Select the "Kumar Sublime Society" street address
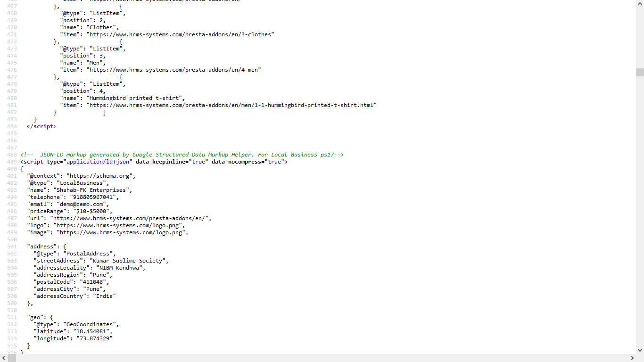The image size is (644, 362). pos(127,261)
